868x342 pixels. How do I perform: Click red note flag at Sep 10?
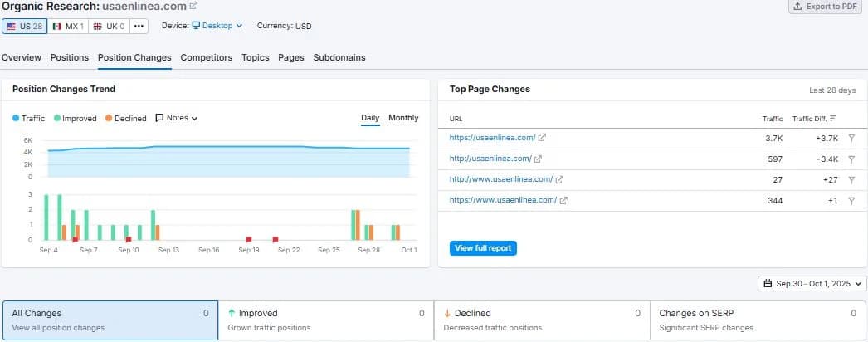pos(129,240)
